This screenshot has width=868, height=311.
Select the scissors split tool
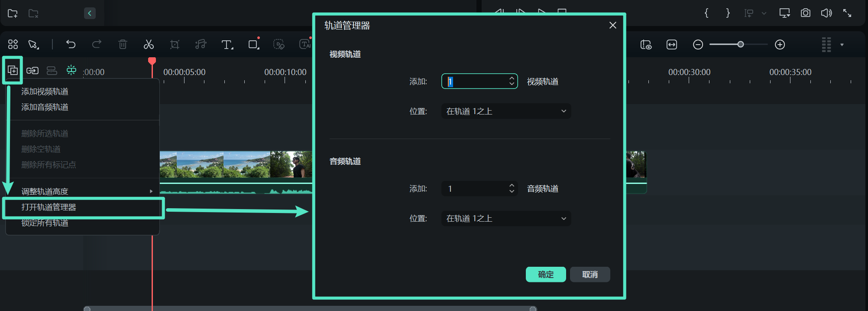[x=149, y=44]
